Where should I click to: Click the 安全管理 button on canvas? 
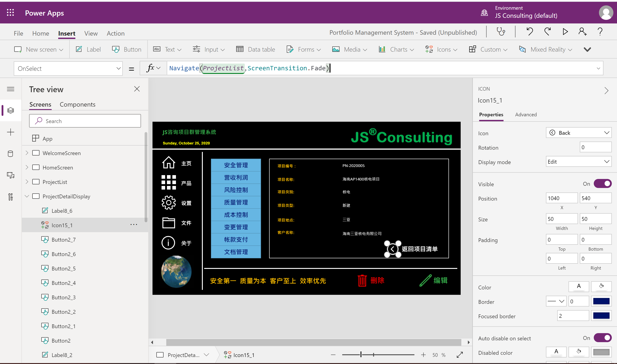pyautogui.click(x=236, y=165)
